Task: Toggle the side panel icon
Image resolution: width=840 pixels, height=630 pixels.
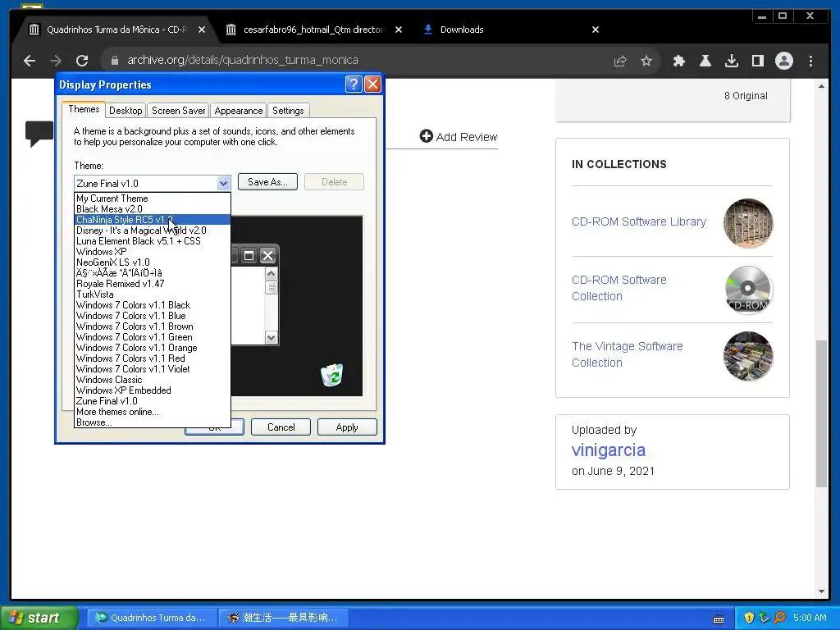Action: pos(757,61)
